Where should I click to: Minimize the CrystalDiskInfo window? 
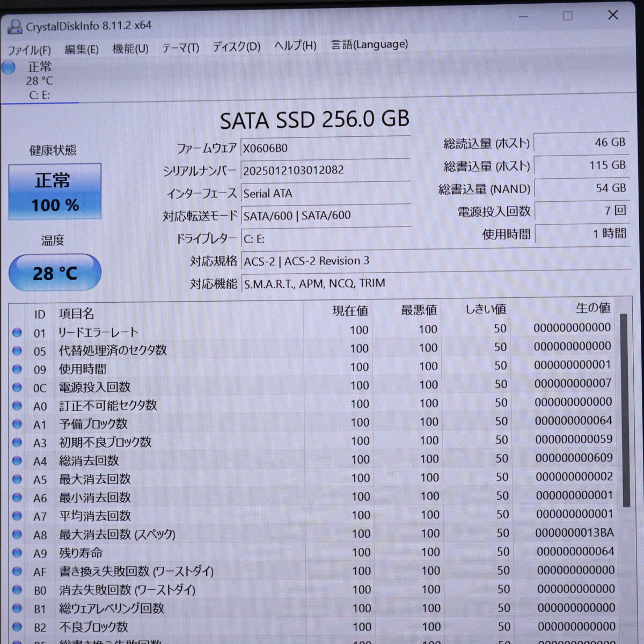point(524,17)
